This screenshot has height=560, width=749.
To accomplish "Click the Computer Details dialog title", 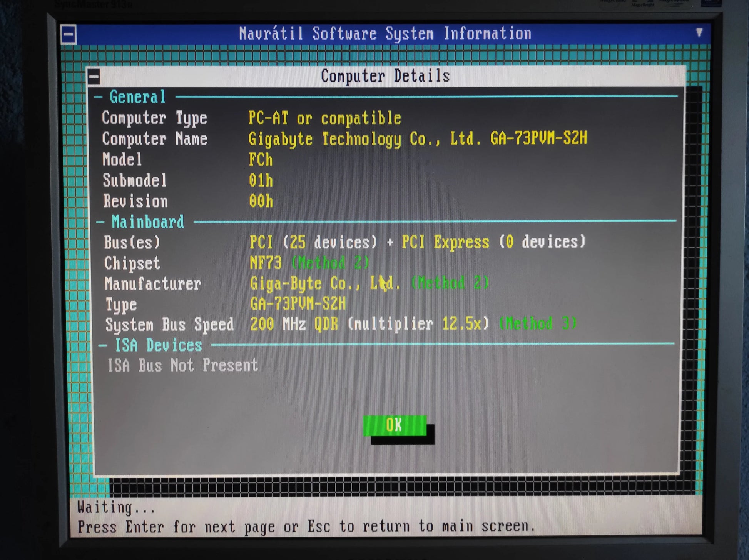I will point(385,76).
